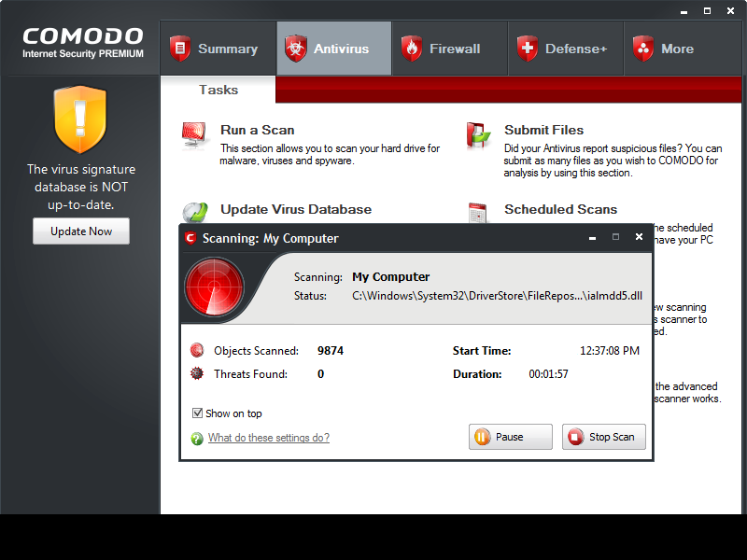Open 'What do these settings do?' help link
The image size is (747, 560).
tap(269, 438)
